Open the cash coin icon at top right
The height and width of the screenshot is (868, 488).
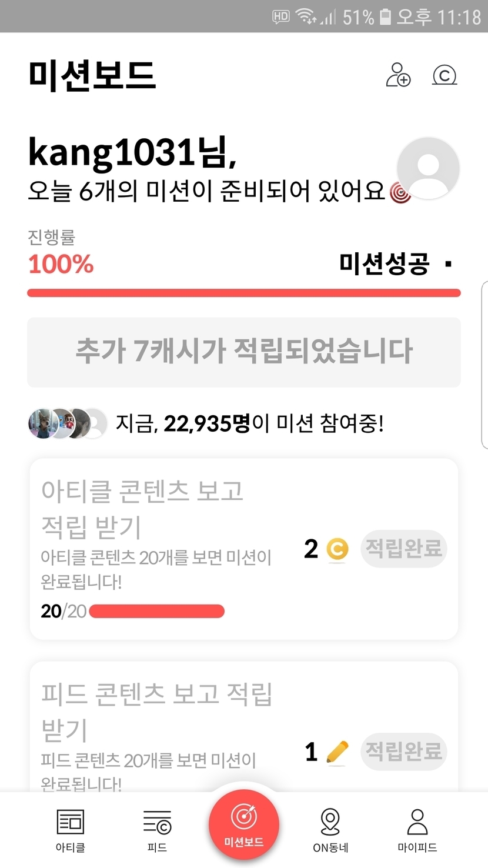(444, 75)
